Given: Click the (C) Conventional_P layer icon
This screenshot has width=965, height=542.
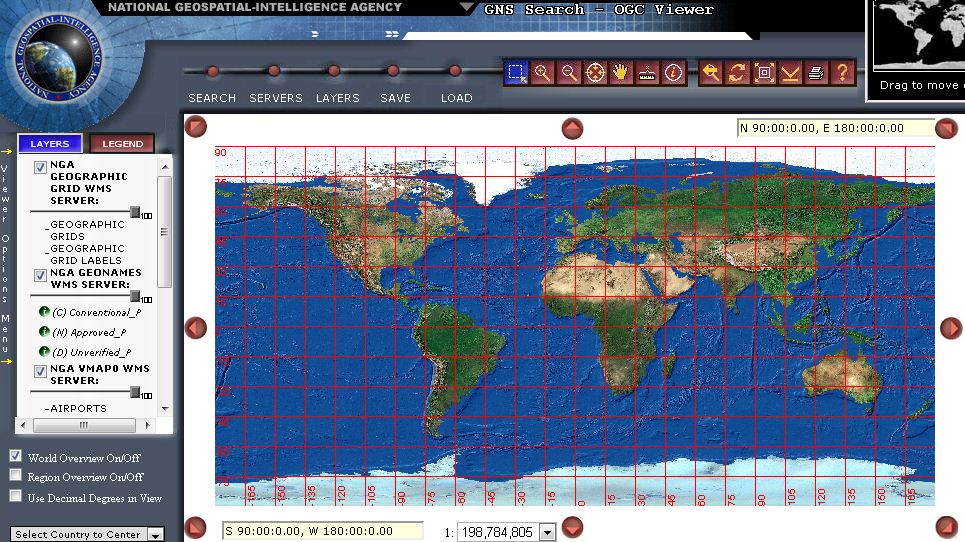Looking at the screenshot, I should point(44,311).
